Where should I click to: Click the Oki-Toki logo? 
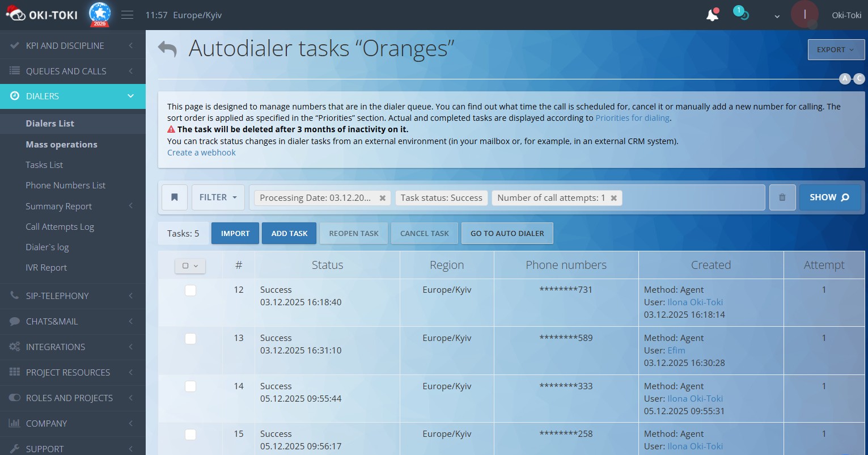coord(43,15)
